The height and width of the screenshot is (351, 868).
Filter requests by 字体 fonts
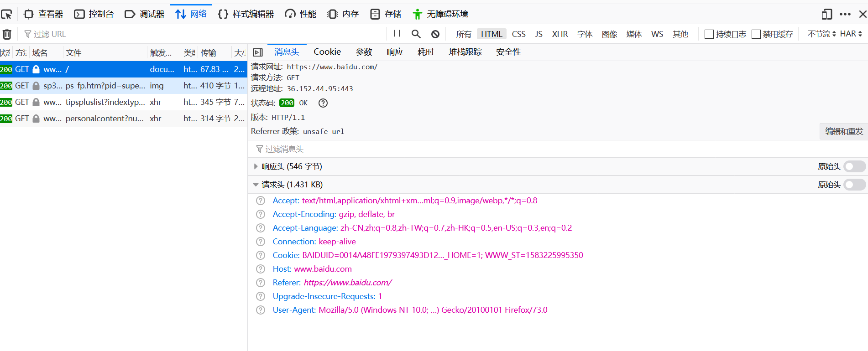tap(585, 34)
